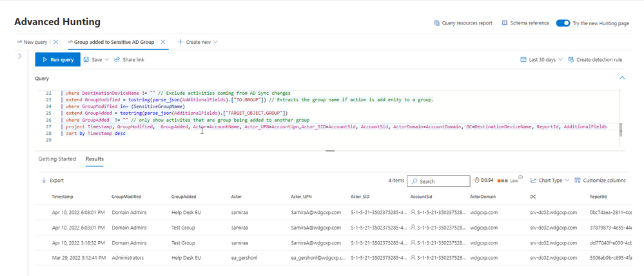Click Administrators in GroupModified column
Image resolution: width=644 pixels, height=276 pixels.
point(128,259)
